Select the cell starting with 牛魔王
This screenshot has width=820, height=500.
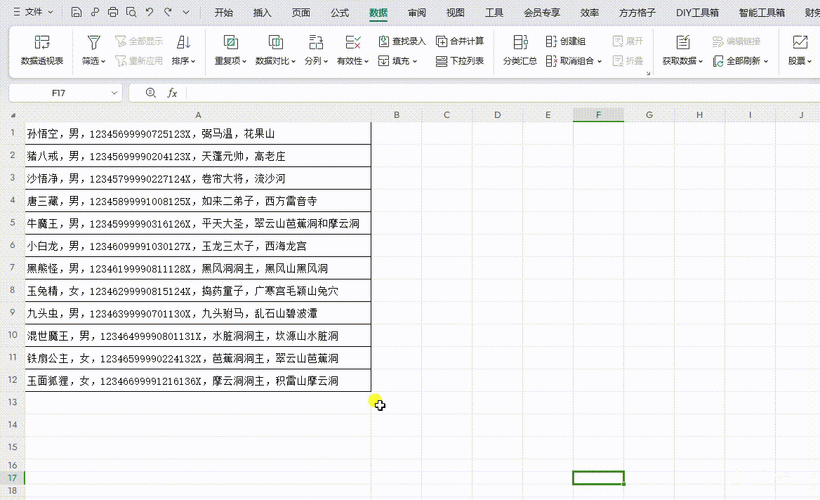198,223
